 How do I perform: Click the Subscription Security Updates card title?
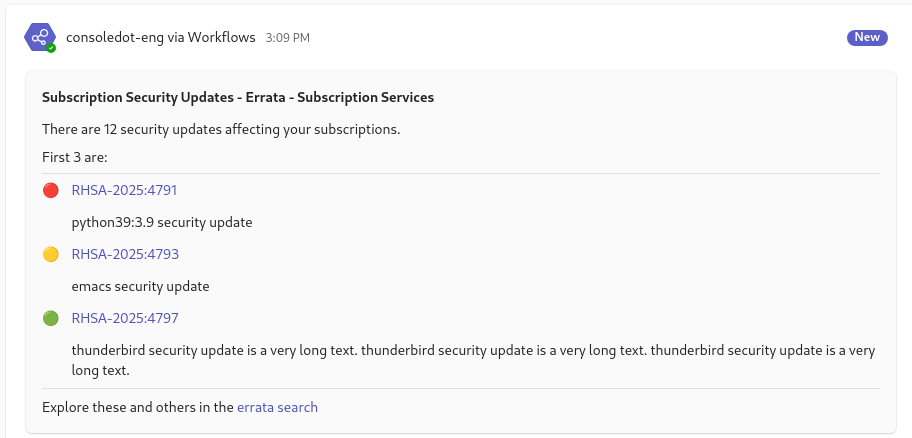click(x=237, y=97)
